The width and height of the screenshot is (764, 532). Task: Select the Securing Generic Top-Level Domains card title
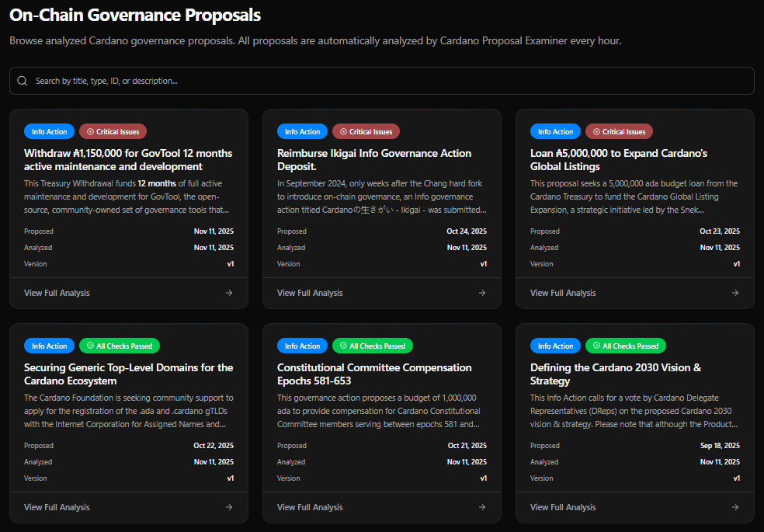(128, 374)
